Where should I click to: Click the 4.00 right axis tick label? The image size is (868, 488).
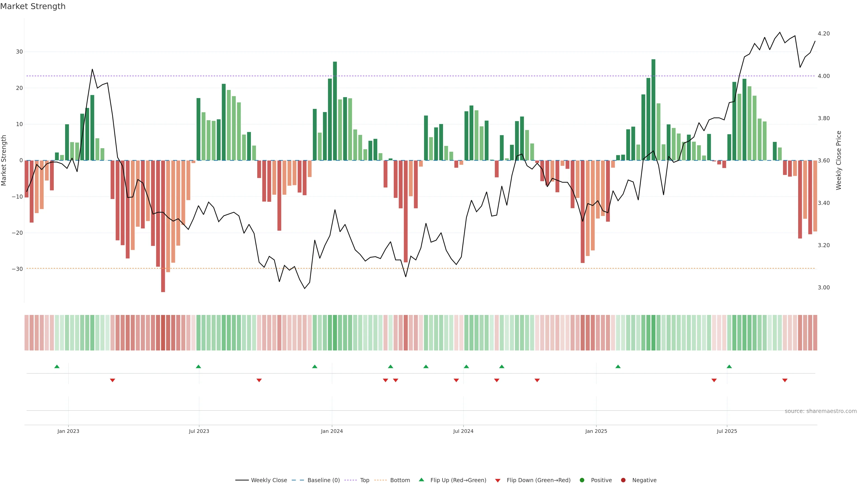(x=823, y=76)
